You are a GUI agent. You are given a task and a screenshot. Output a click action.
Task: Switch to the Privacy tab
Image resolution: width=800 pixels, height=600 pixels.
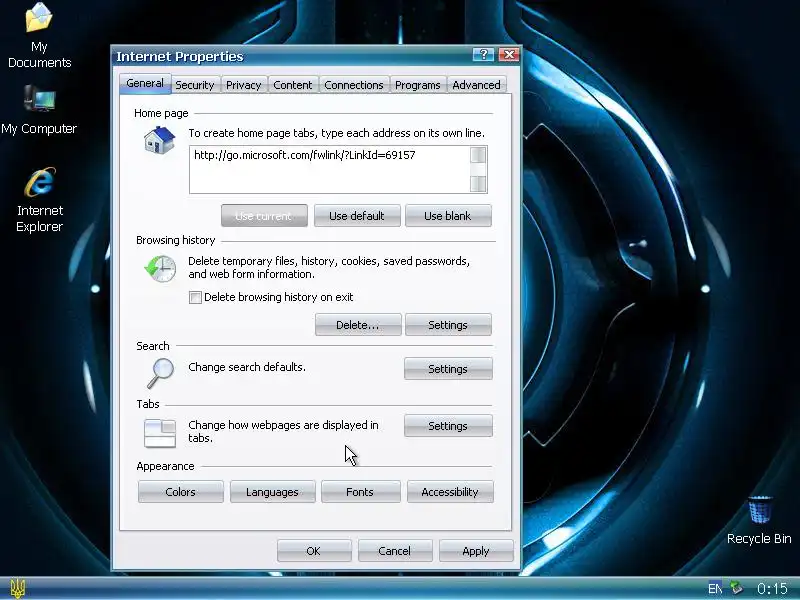coord(243,85)
